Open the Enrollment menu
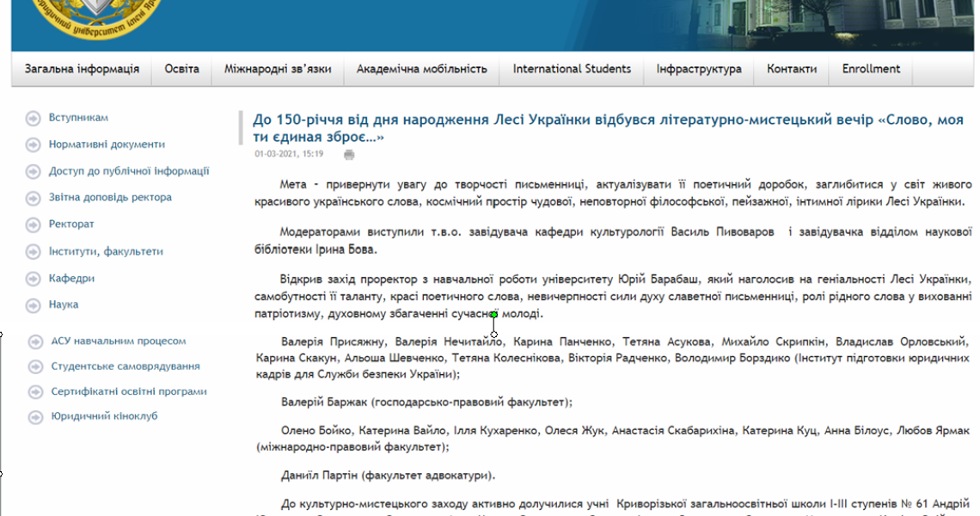The height and width of the screenshot is (516, 980). tap(871, 69)
